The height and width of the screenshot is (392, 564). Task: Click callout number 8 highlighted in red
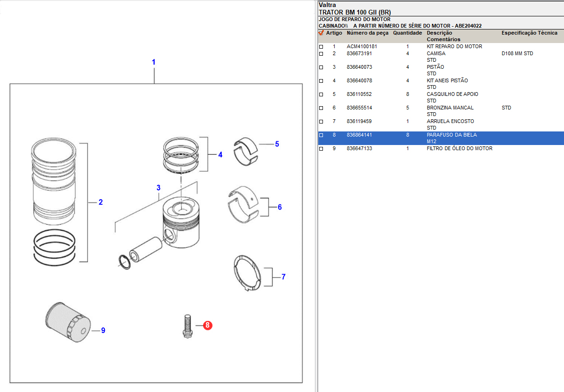click(x=207, y=326)
